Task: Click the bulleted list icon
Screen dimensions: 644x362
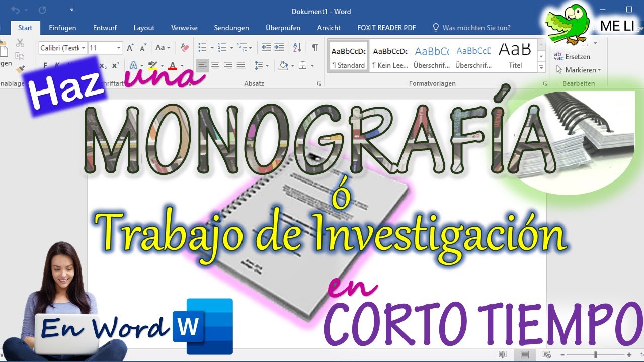Action: [202, 48]
